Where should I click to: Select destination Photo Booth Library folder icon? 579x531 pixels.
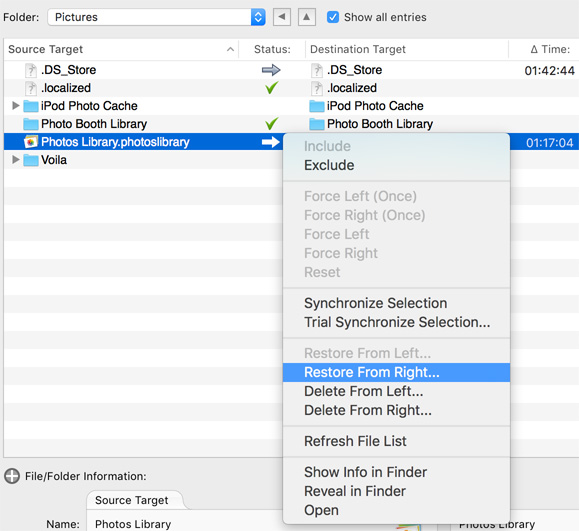tap(316, 124)
